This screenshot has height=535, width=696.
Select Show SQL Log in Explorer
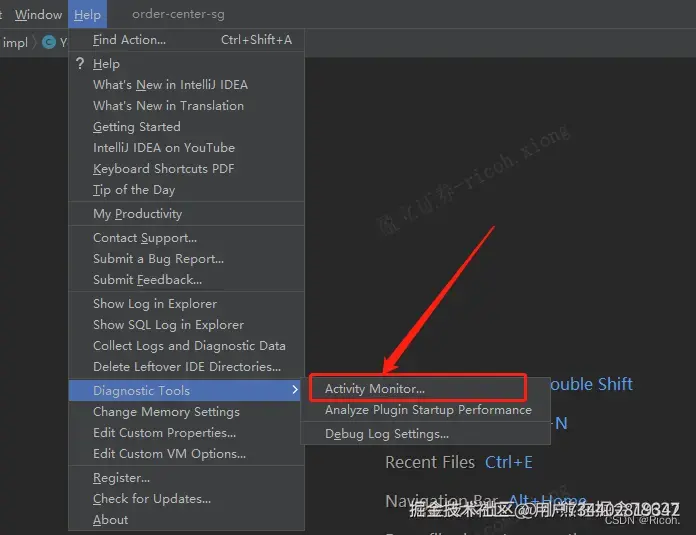click(186, 325)
